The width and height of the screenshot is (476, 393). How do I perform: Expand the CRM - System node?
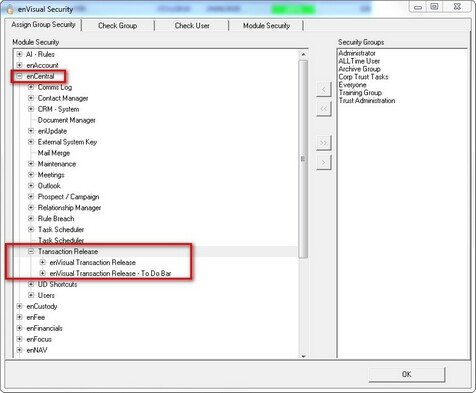point(31,109)
